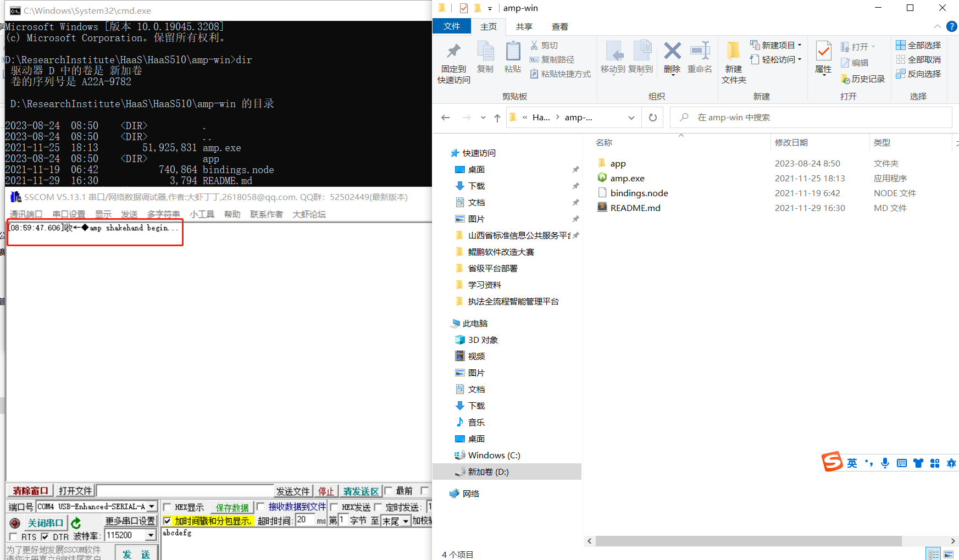This screenshot has width=959, height=560.
Task: Click the Sogou soft keyboard icon
Action: coord(901,463)
